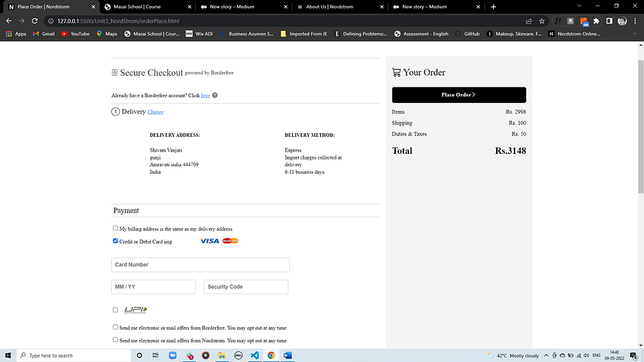Open the Extensions puzzle icon

tap(596, 21)
